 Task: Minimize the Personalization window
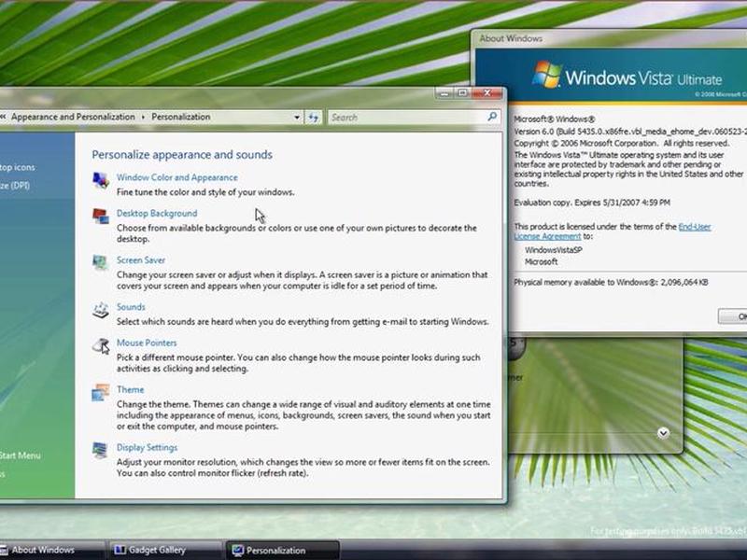tap(444, 92)
